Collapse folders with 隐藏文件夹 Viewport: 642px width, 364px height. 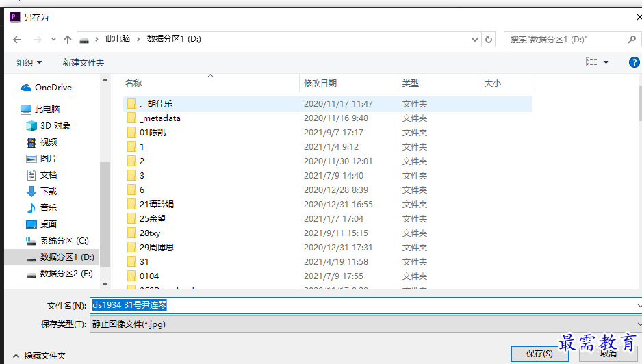40,355
